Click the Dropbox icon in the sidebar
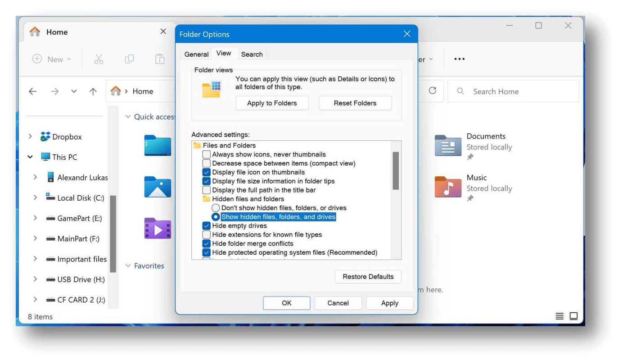 pyautogui.click(x=45, y=136)
